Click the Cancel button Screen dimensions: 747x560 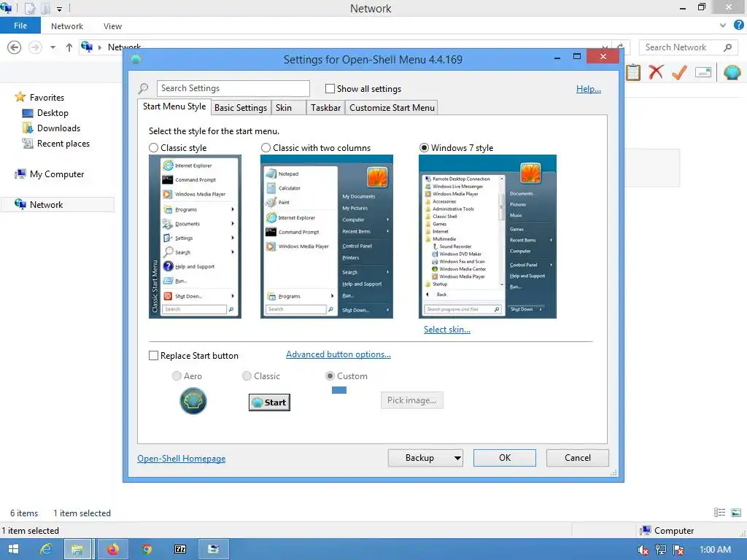578,458
